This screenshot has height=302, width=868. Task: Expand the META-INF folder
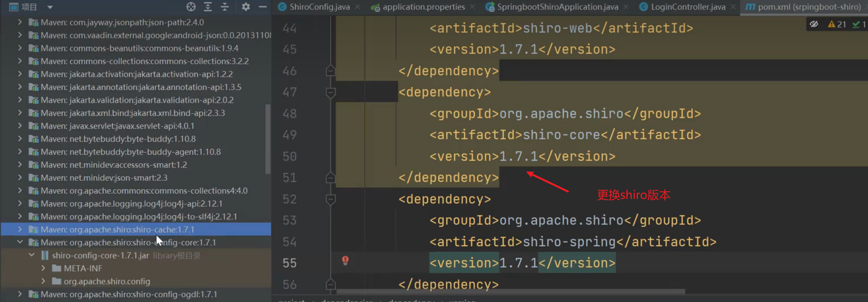[x=43, y=268]
